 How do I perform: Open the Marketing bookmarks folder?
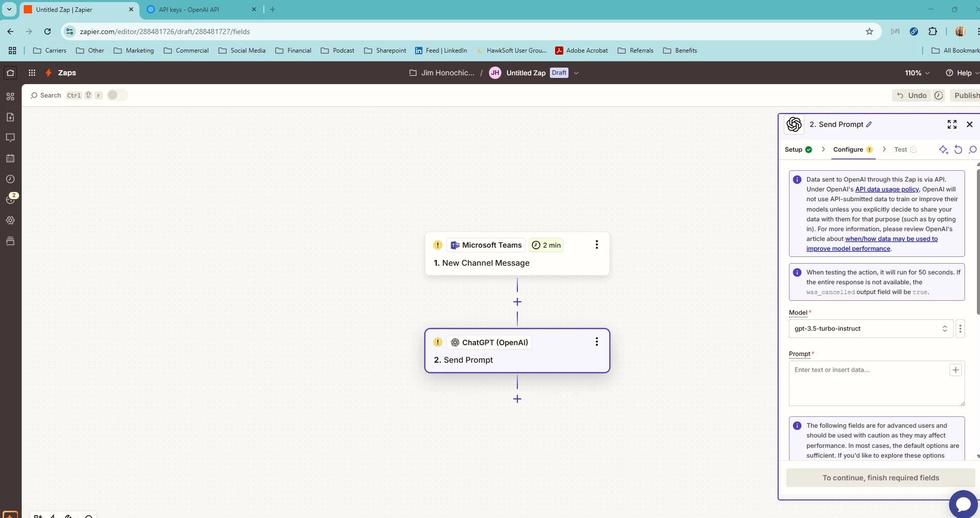pos(134,51)
